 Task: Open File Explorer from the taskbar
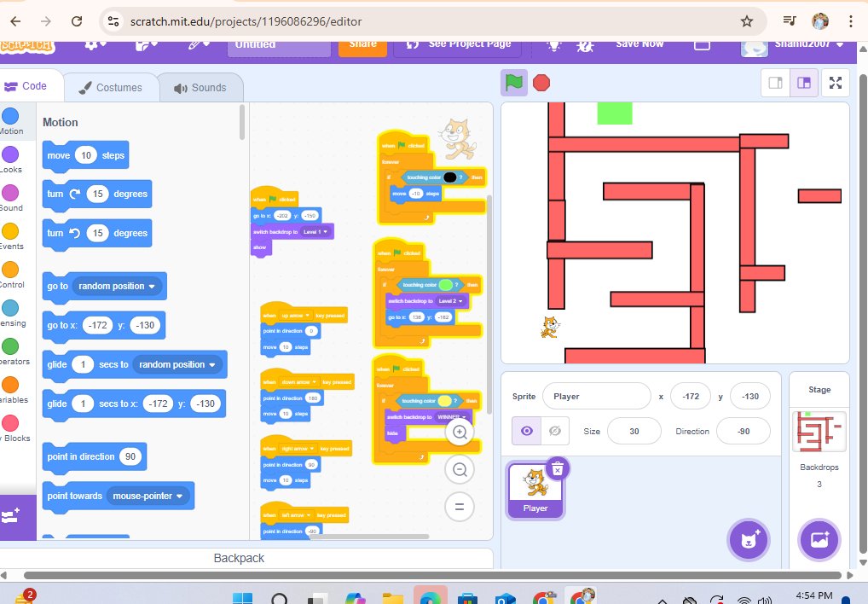(392, 599)
